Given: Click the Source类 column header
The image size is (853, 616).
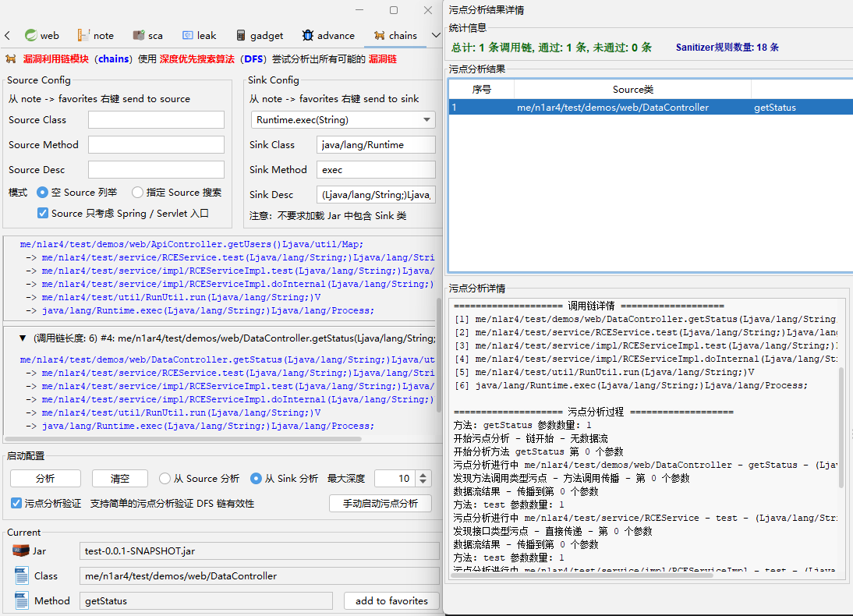Looking at the screenshot, I should point(632,89).
